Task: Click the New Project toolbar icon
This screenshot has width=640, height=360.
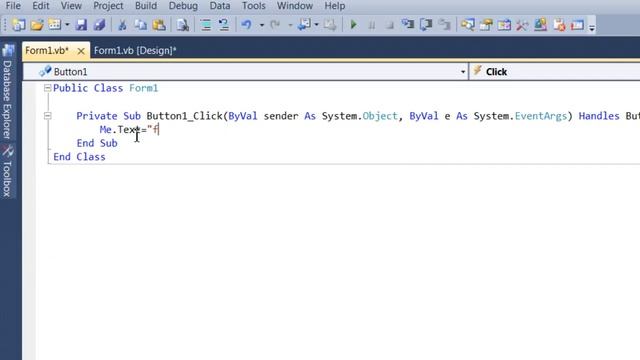Action: [x=18, y=25]
